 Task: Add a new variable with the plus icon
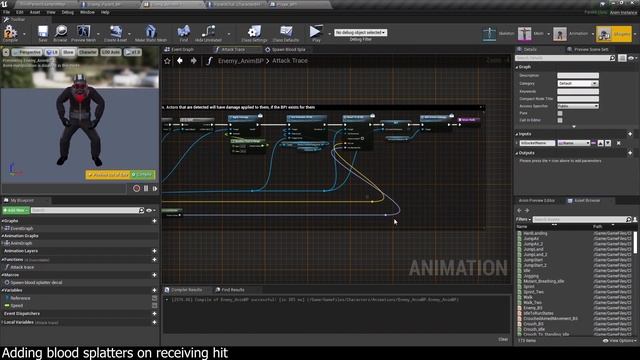tap(154, 290)
